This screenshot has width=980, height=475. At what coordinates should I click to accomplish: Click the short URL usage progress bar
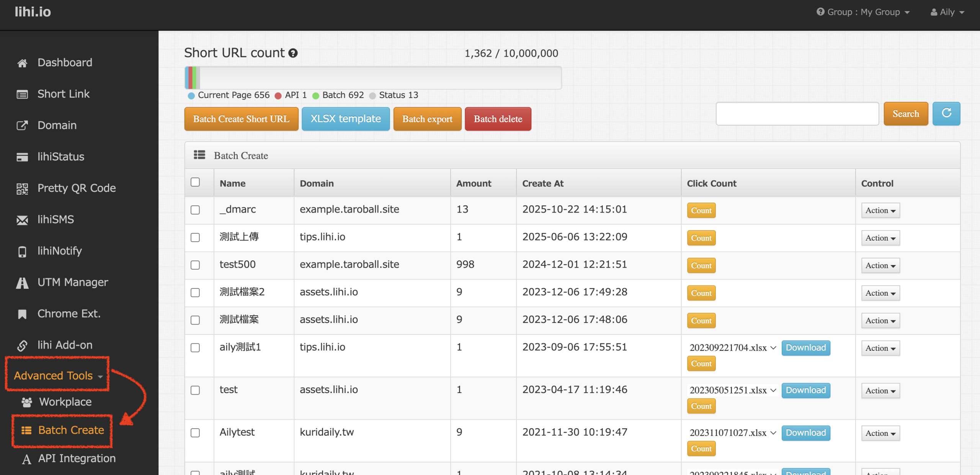coord(373,78)
